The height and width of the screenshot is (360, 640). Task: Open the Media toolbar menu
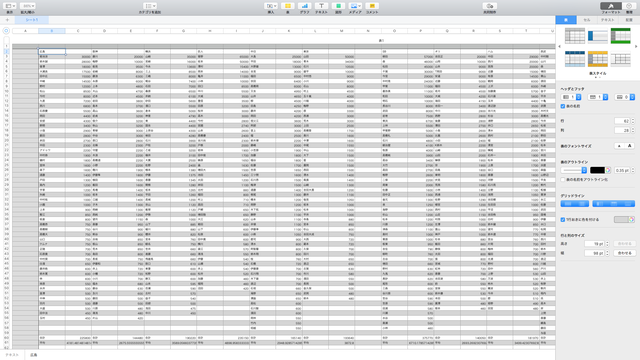coord(355,6)
